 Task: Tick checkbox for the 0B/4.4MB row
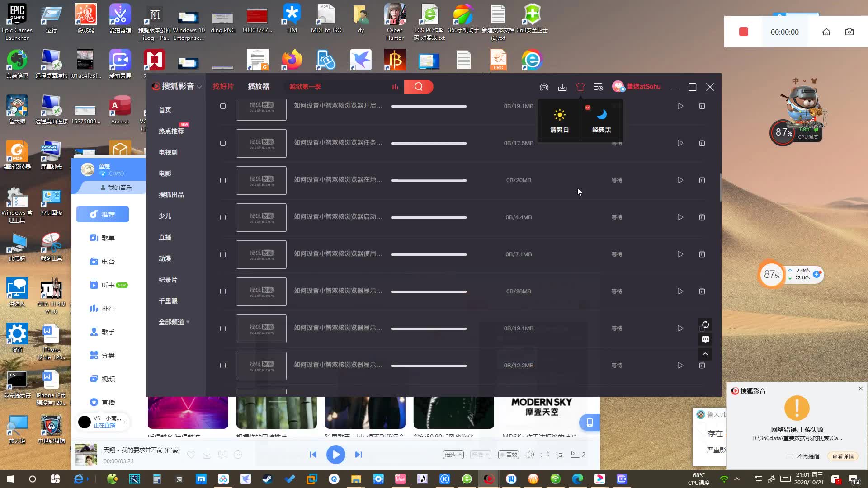point(223,217)
